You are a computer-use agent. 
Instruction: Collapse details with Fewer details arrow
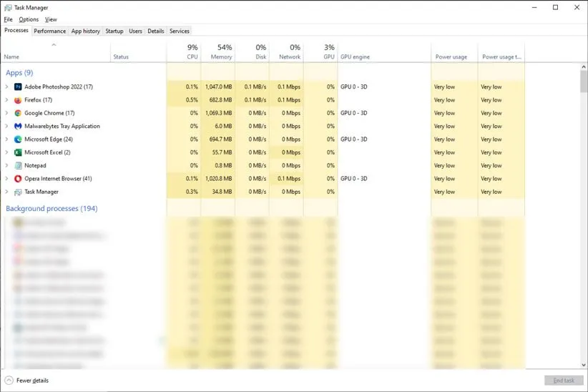point(9,381)
